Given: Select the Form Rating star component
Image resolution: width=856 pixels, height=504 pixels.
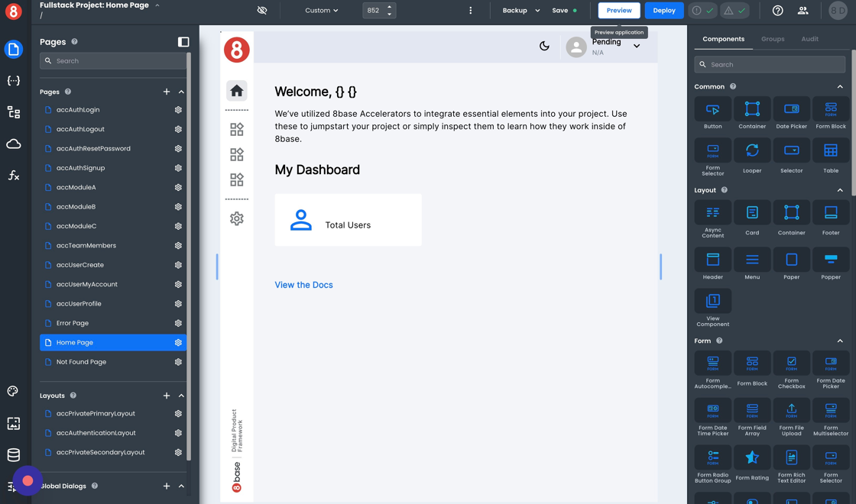Looking at the screenshot, I should point(752,462).
